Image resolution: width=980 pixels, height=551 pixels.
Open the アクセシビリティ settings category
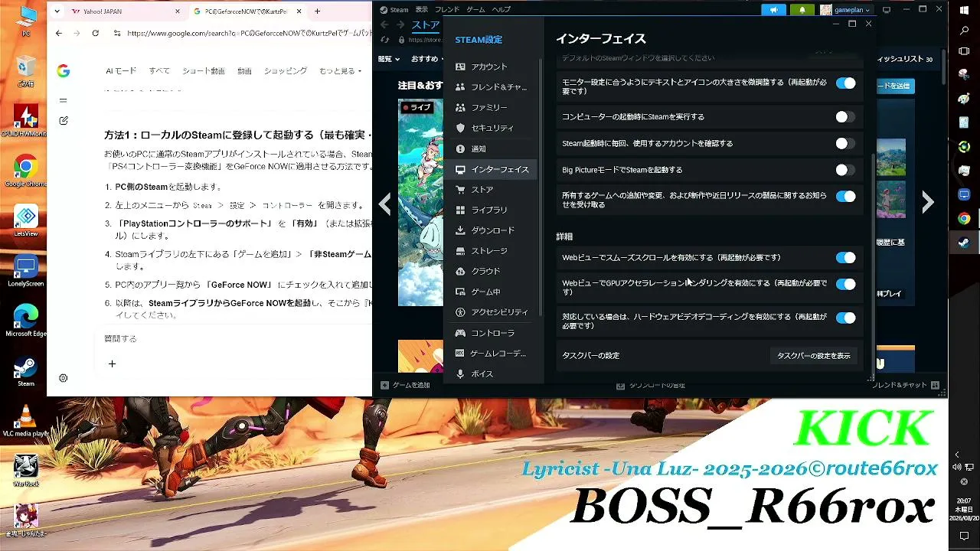tap(490, 312)
